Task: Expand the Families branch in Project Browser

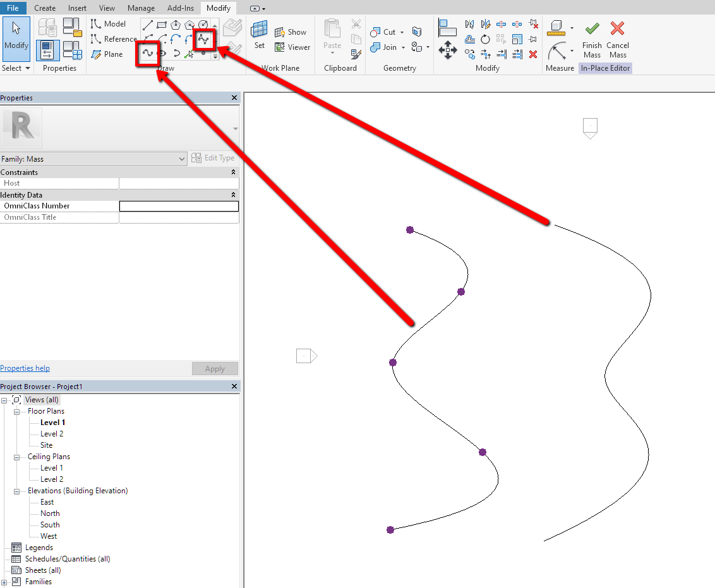Action: pyautogui.click(x=5, y=581)
